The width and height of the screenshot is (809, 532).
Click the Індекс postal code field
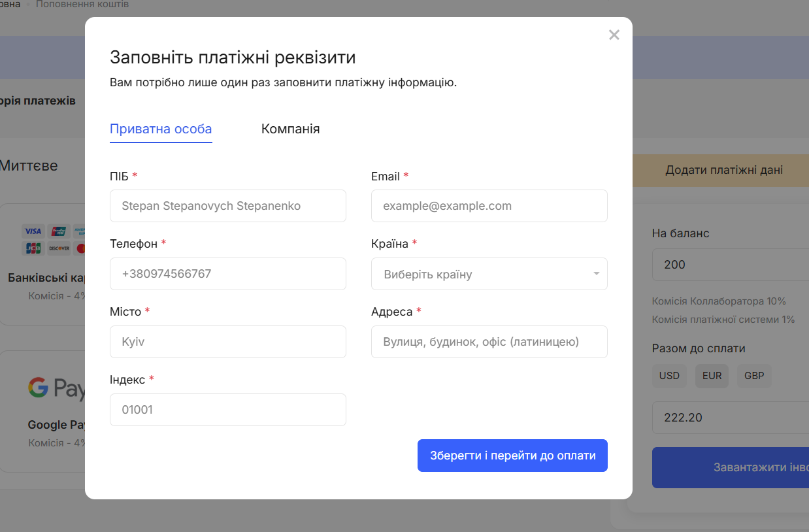(x=227, y=410)
